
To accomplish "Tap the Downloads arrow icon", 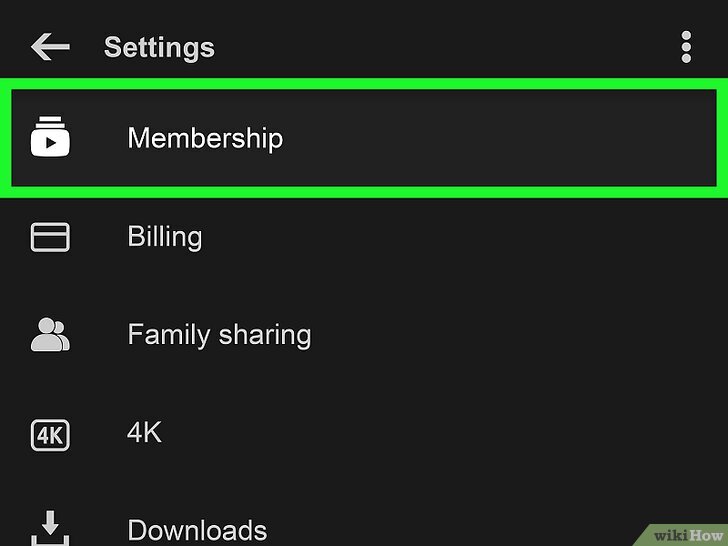I will click(50, 528).
